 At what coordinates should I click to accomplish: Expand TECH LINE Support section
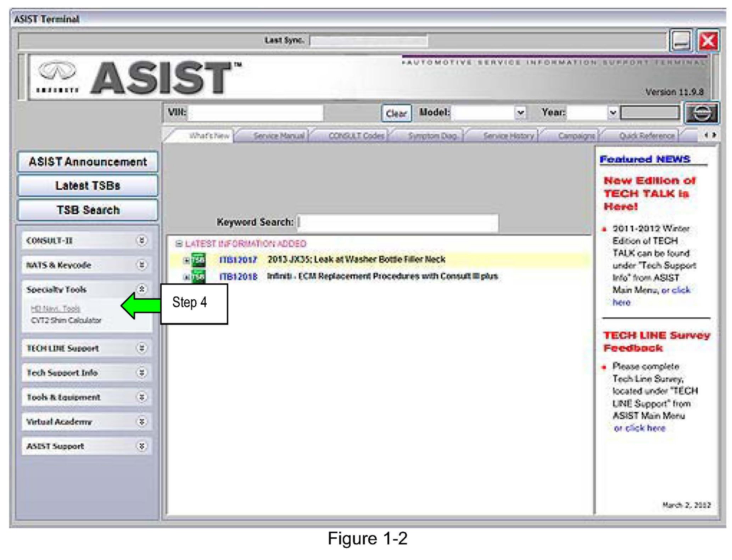point(141,348)
